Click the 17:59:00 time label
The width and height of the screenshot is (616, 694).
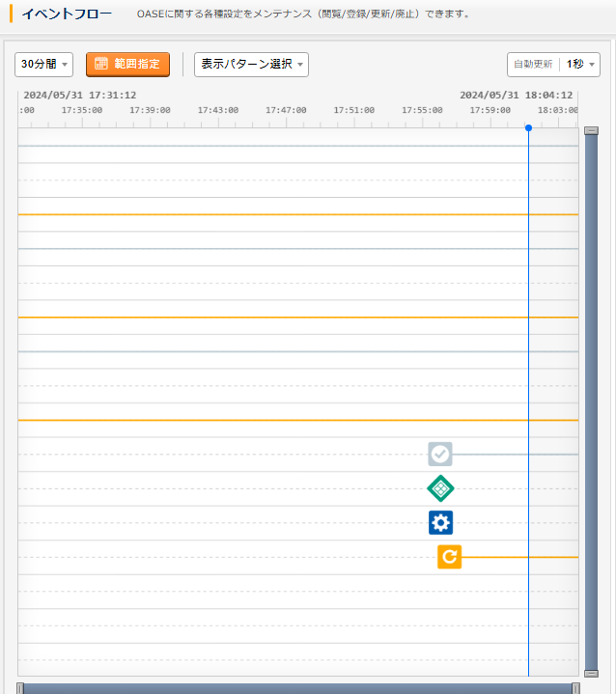pyautogui.click(x=490, y=110)
